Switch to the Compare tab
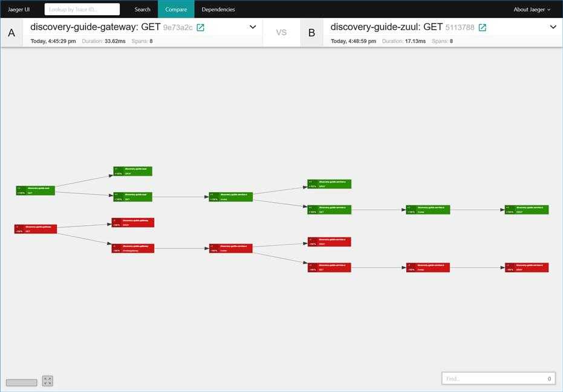The width and height of the screenshot is (563, 392). (176, 9)
